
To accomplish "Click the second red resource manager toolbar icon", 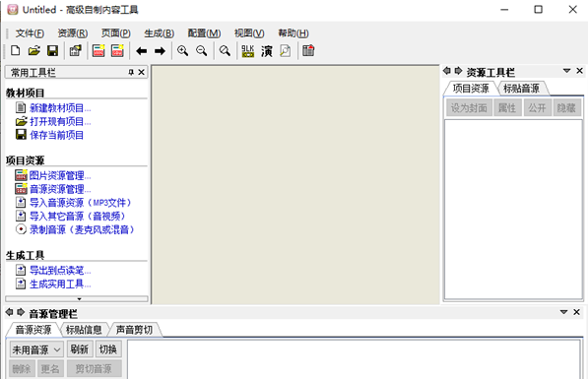I will [117, 50].
